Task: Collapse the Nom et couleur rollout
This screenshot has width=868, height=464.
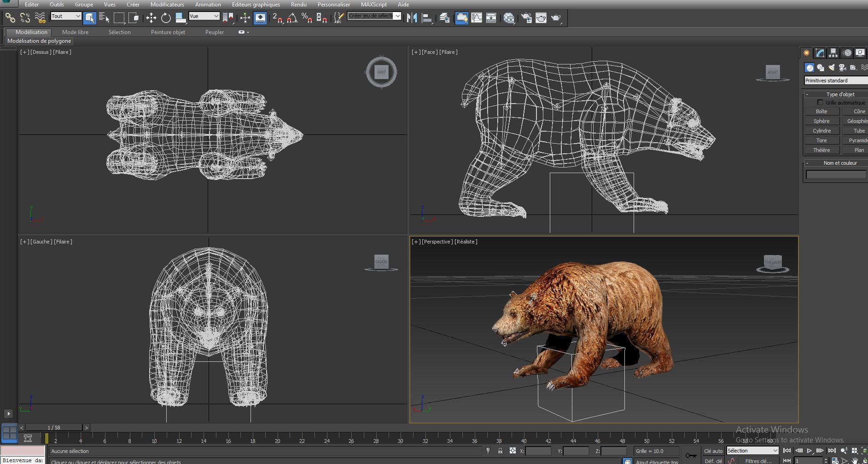Action: click(807, 163)
